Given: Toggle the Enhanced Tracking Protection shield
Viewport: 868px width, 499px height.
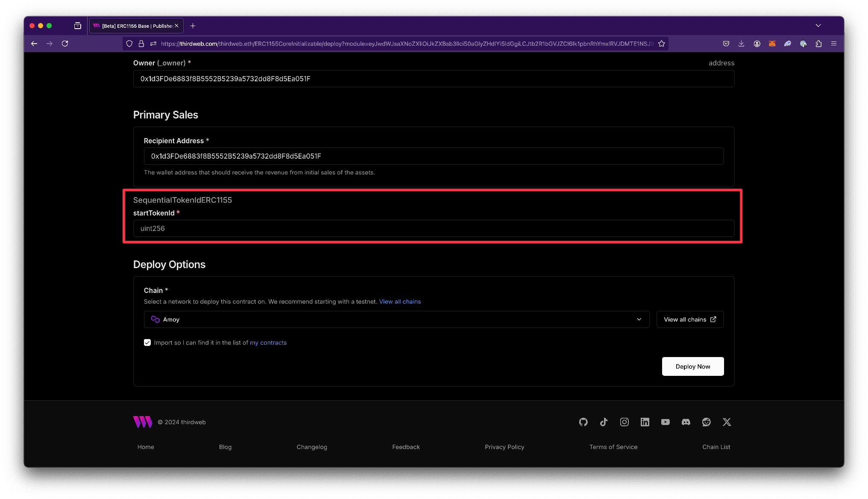Looking at the screenshot, I should (x=129, y=43).
